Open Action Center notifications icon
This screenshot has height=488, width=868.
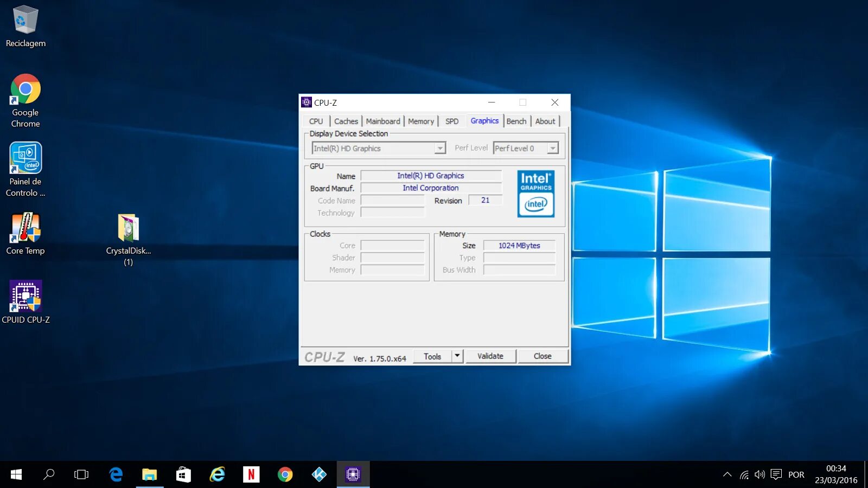click(776, 474)
